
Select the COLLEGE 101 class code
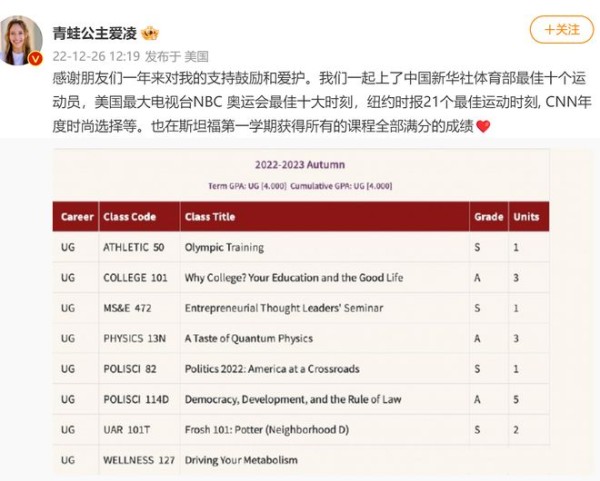(x=135, y=278)
